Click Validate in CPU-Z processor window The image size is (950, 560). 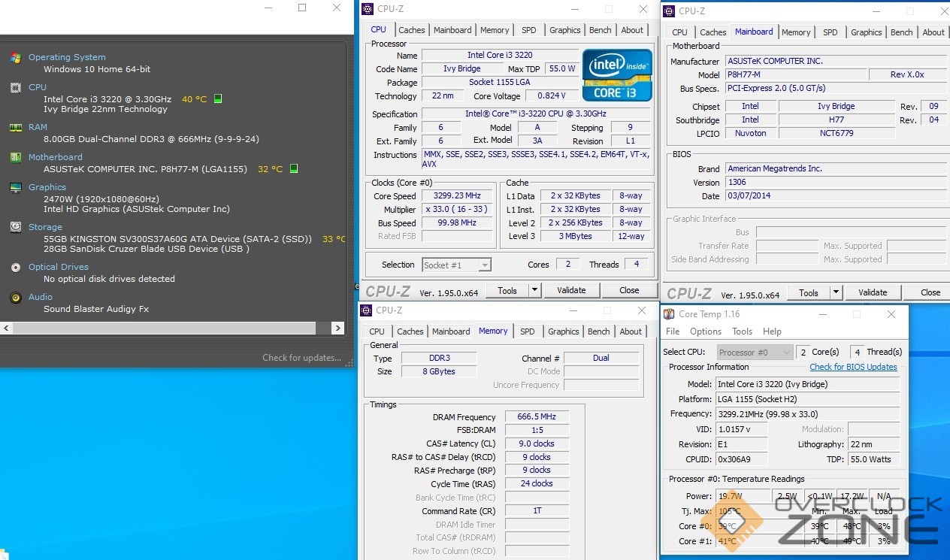(571, 290)
